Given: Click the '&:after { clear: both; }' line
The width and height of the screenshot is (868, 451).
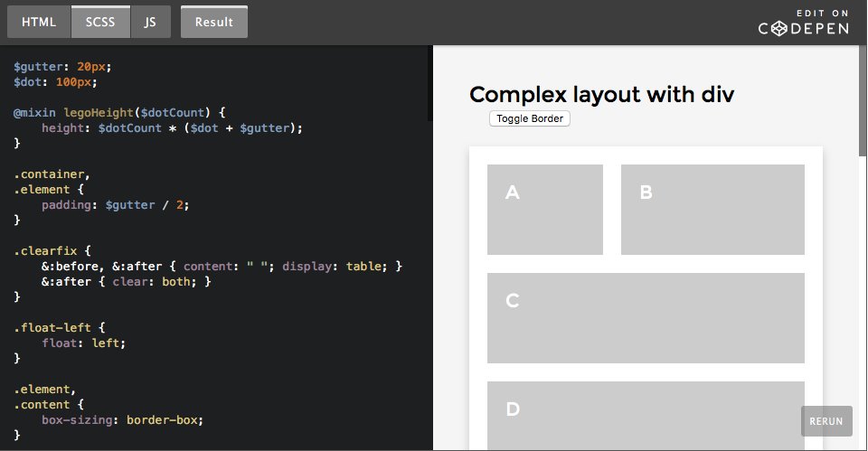Looking at the screenshot, I should (x=127, y=282).
